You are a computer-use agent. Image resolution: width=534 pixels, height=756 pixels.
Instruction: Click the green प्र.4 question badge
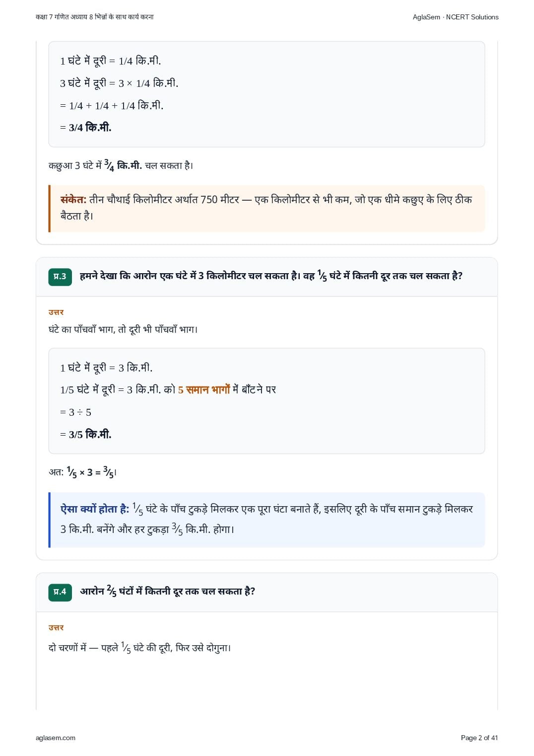tap(60, 592)
